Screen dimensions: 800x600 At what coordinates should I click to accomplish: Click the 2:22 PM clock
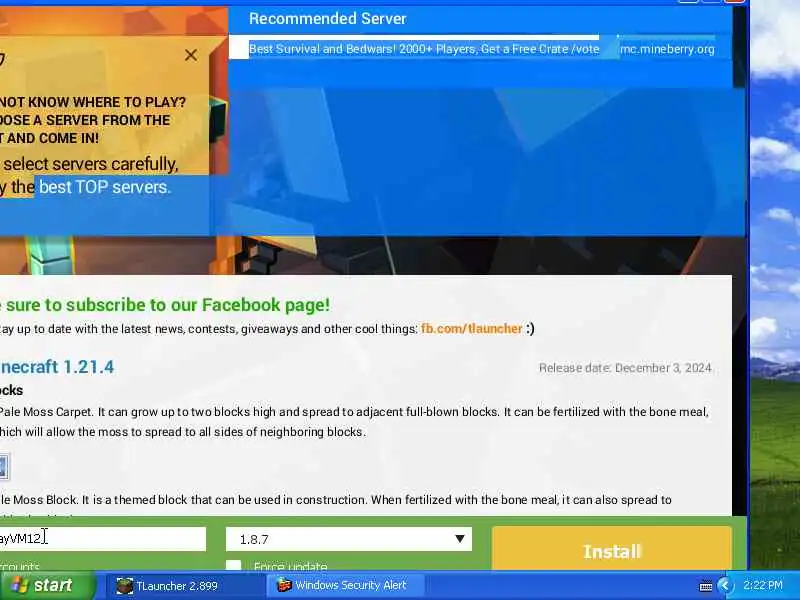pos(763,585)
